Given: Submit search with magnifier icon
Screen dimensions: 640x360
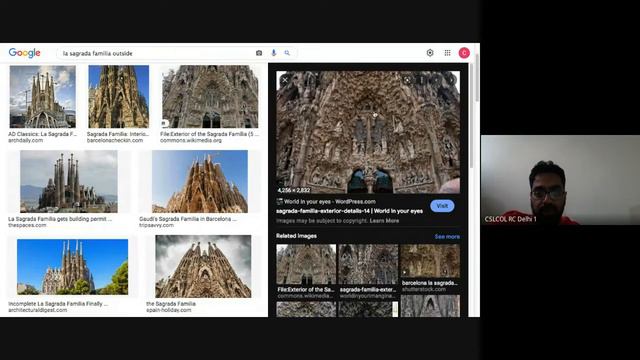Looking at the screenshot, I should [x=287, y=53].
